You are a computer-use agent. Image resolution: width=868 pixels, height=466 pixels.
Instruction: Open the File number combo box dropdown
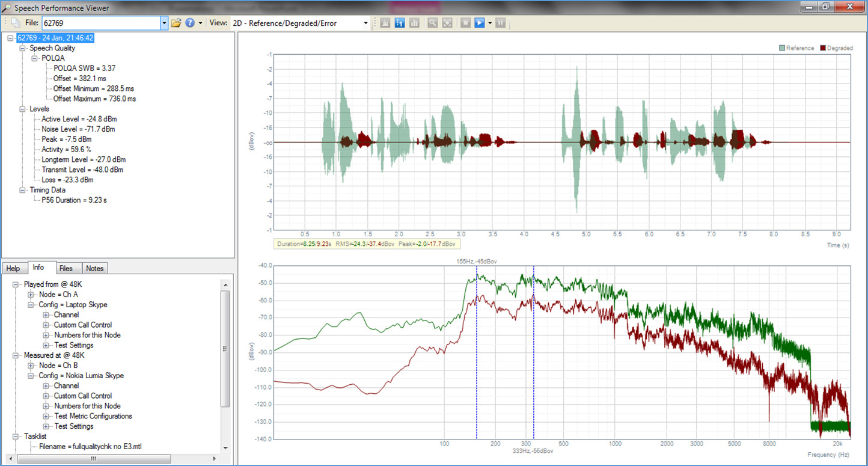[x=164, y=23]
